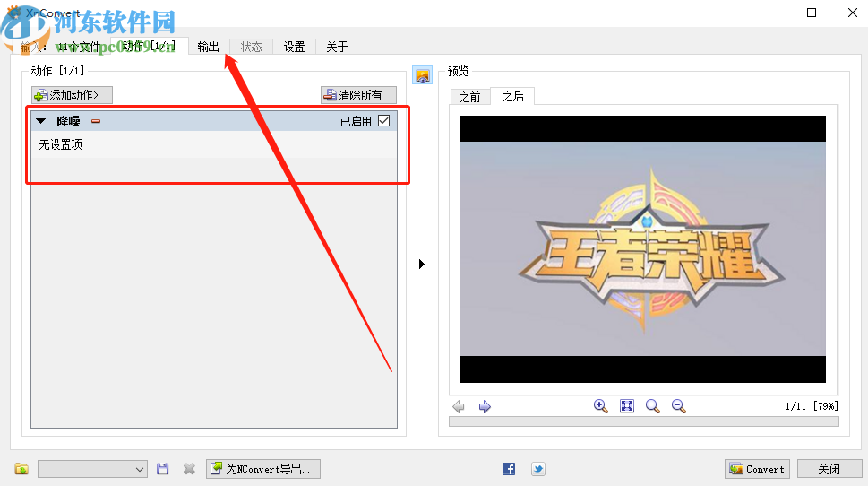This screenshot has height=486, width=868.
Task: Click the 添加动作 button
Action: tap(72, 95)
